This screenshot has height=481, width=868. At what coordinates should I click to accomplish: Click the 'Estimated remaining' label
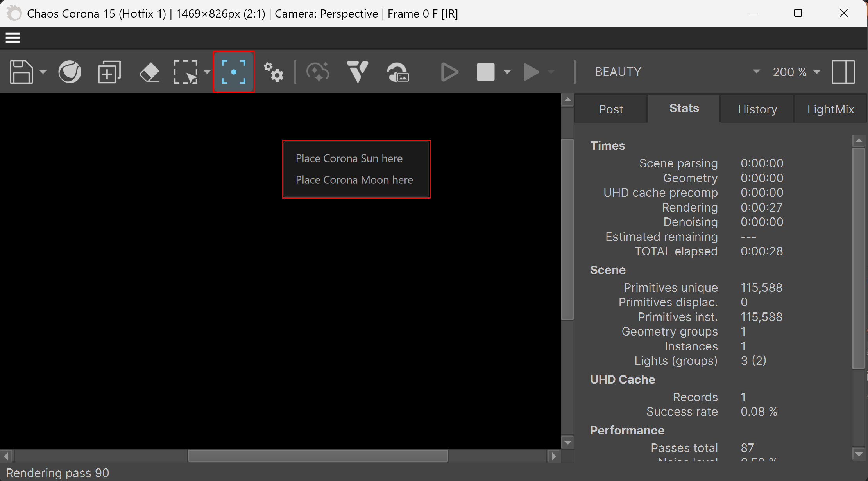662,237
